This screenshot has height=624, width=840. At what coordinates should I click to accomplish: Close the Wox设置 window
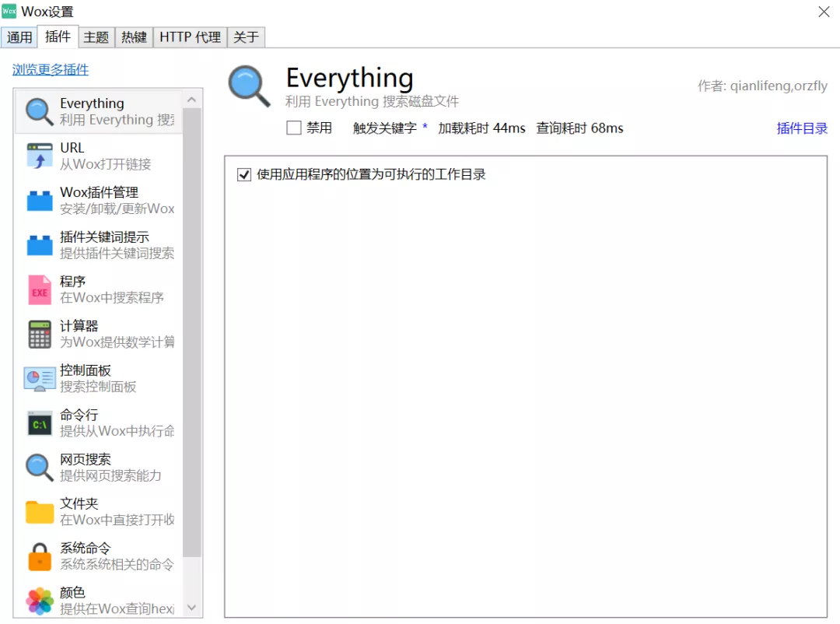[x=824, y=12]
